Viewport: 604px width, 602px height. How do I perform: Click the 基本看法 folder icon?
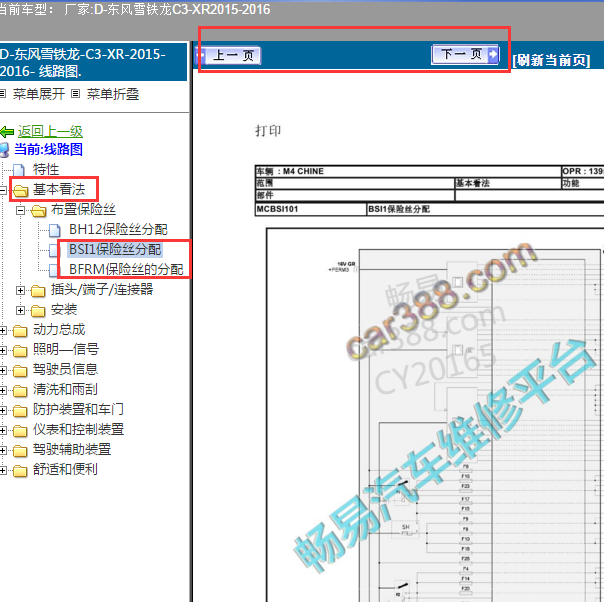(x=20, y=190)
